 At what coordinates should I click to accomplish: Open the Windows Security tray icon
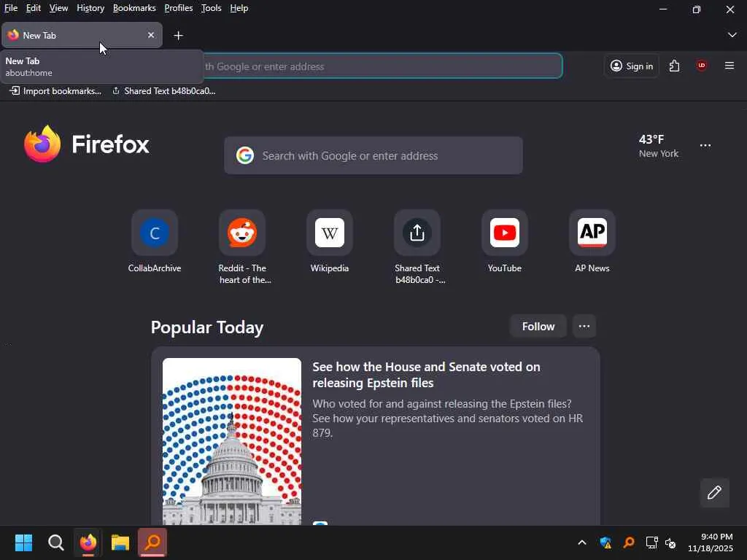click(605, 542)
